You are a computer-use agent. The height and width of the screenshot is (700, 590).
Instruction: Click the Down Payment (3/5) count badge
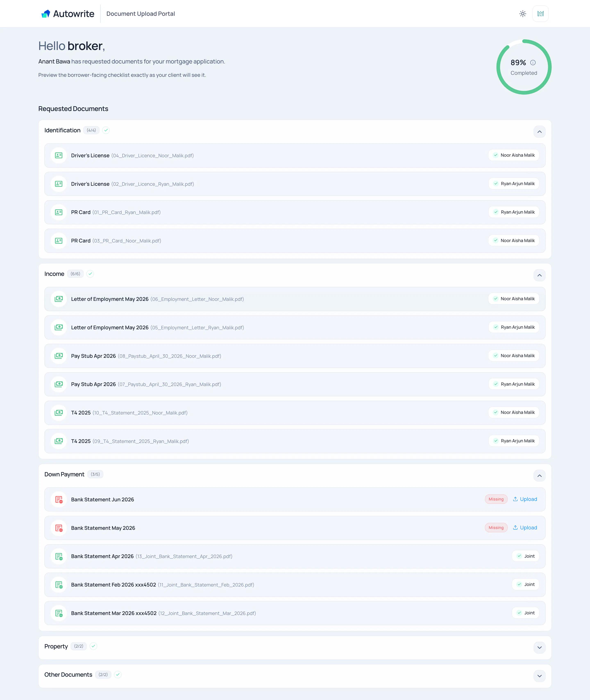[x=95, y=474]
